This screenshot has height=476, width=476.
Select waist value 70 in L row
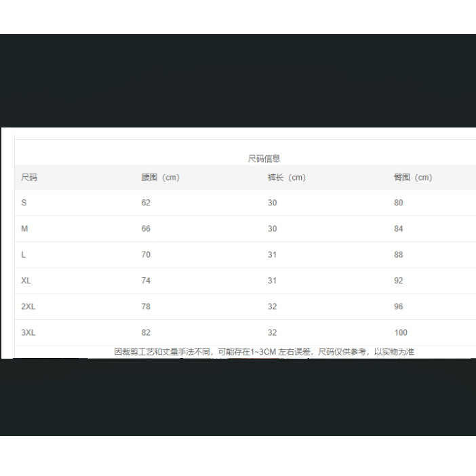click(x=146, y=255)
